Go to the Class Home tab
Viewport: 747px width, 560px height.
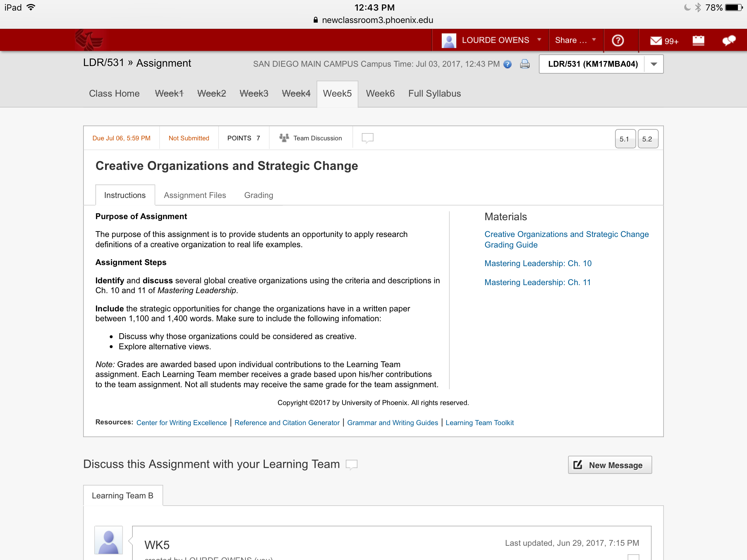114,94
